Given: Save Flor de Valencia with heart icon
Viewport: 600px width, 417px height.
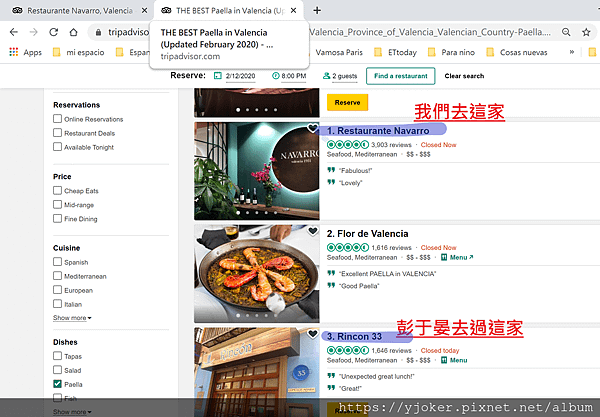Looking at the screenshot, I should [313, 231].
